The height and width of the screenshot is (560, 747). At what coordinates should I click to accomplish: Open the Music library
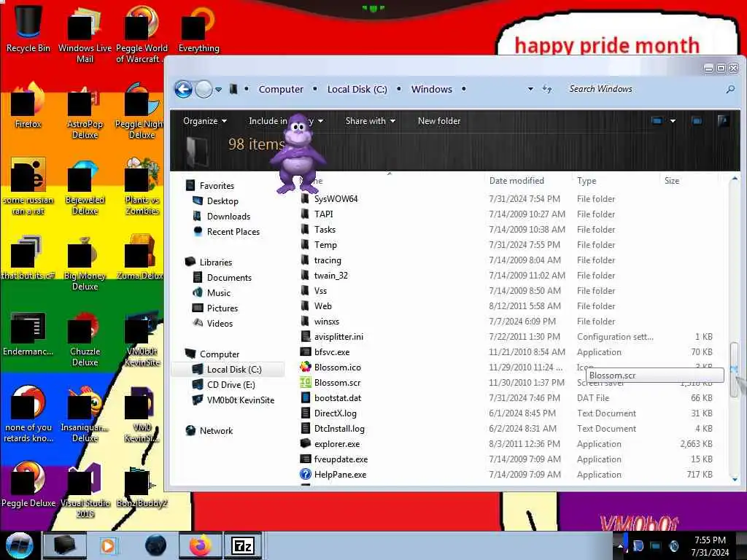(x=218, y=293)
